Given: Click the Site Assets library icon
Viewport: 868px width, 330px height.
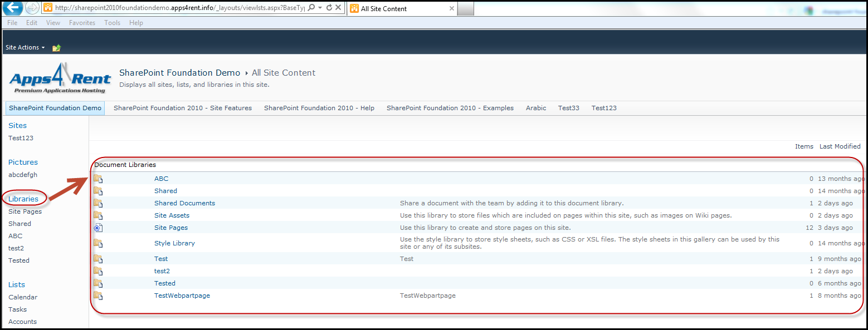Looking at the screenshot, I should point(98,215).
